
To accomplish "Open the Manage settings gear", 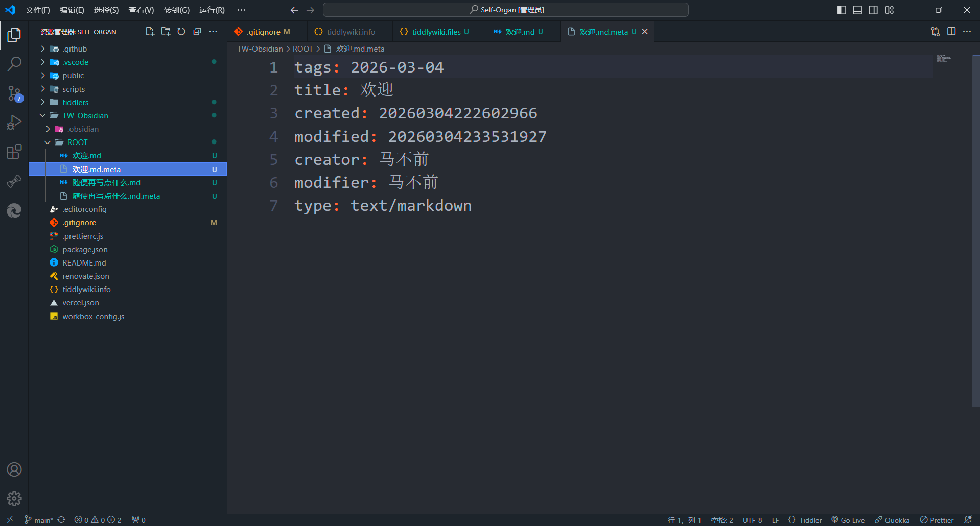I will pyautogui.click(x=14, y=498).
